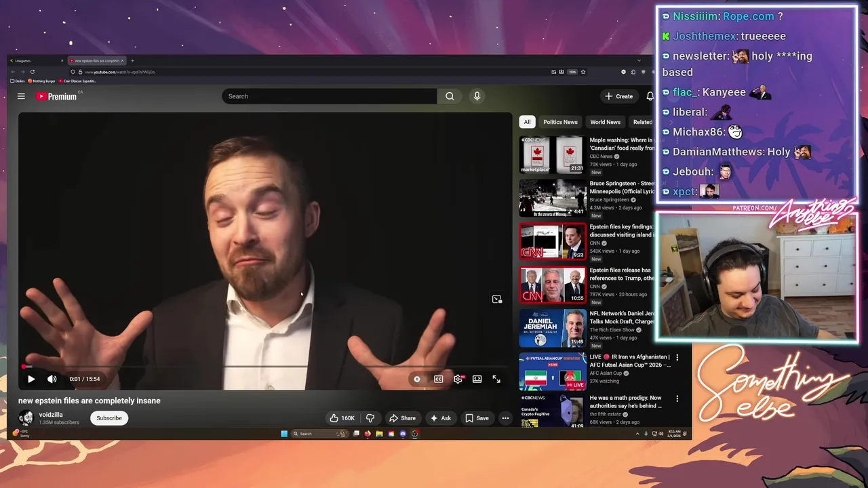Start voice search with microphone icon
Image resolution: width=868 pixels, height=488 pixels.
[x=477, y=96]
